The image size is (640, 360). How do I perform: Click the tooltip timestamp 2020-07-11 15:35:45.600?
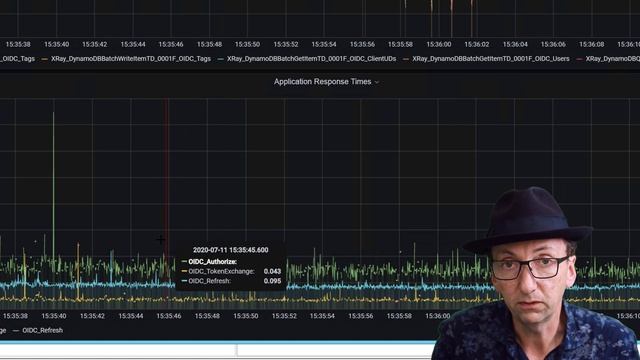231,250
